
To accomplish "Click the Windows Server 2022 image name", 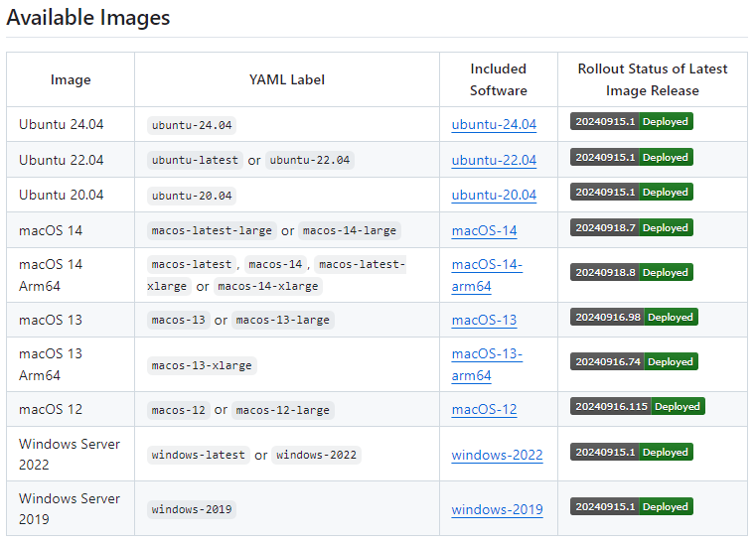I will pyautogui.click(x=70, y=454).
